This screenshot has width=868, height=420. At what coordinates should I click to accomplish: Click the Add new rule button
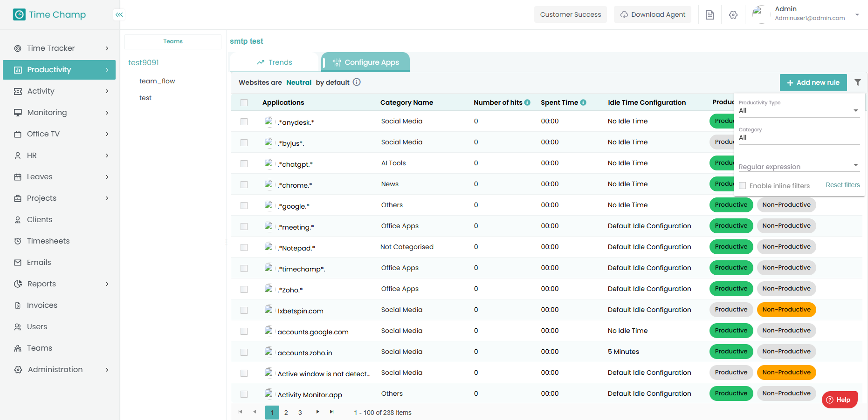[813, 82]
